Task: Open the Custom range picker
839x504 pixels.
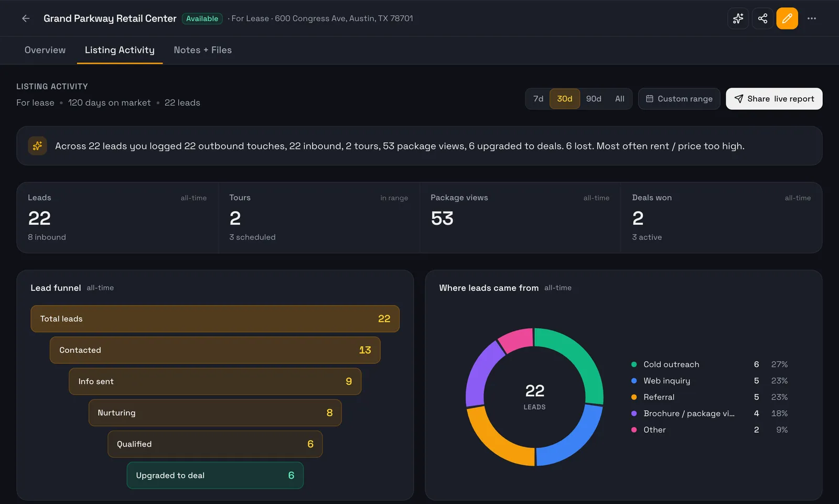Action: click(x=679, y=99)
